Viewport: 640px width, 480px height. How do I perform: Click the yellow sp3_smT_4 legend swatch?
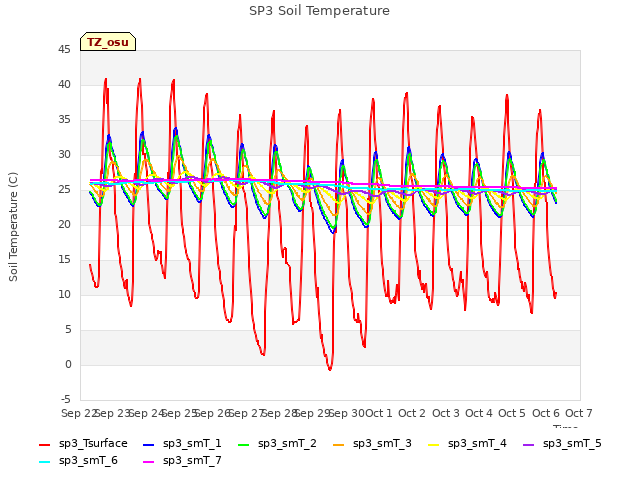(x=433, y=444)
